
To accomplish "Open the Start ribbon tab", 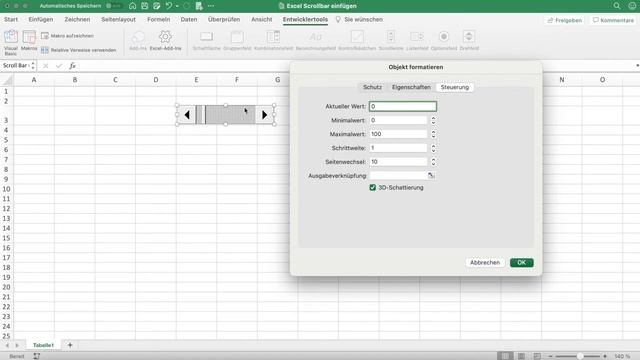I will [x=11, y=19].
